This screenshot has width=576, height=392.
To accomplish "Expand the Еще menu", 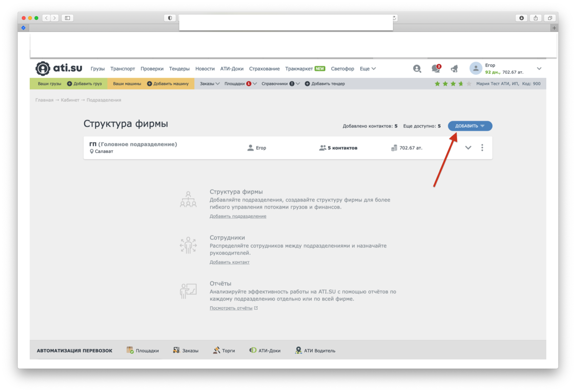I will coord(368,69).
